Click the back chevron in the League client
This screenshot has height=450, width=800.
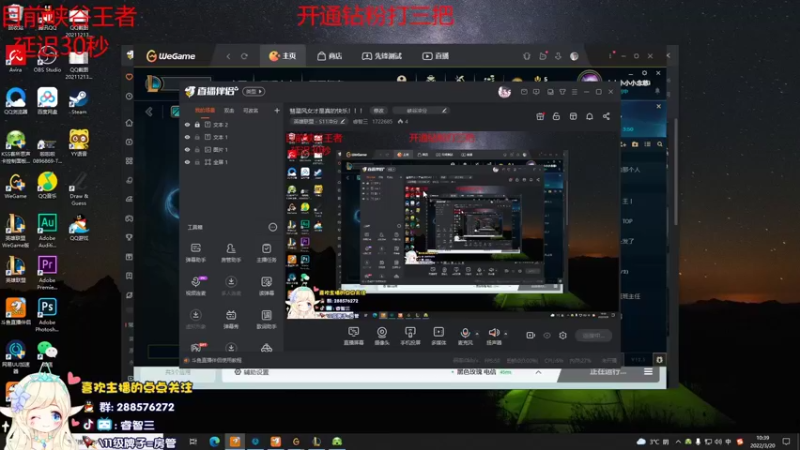149,112
